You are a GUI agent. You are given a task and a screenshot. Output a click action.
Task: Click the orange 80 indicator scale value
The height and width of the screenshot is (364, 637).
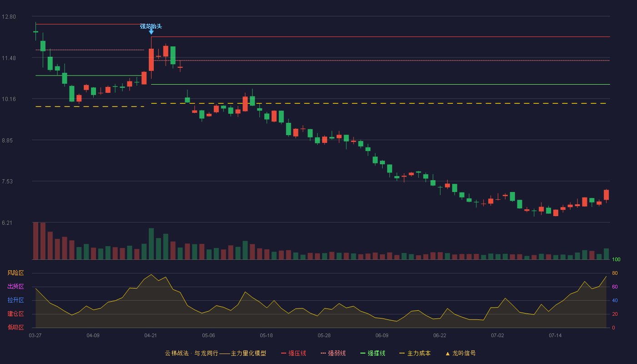tap(614, 273)
